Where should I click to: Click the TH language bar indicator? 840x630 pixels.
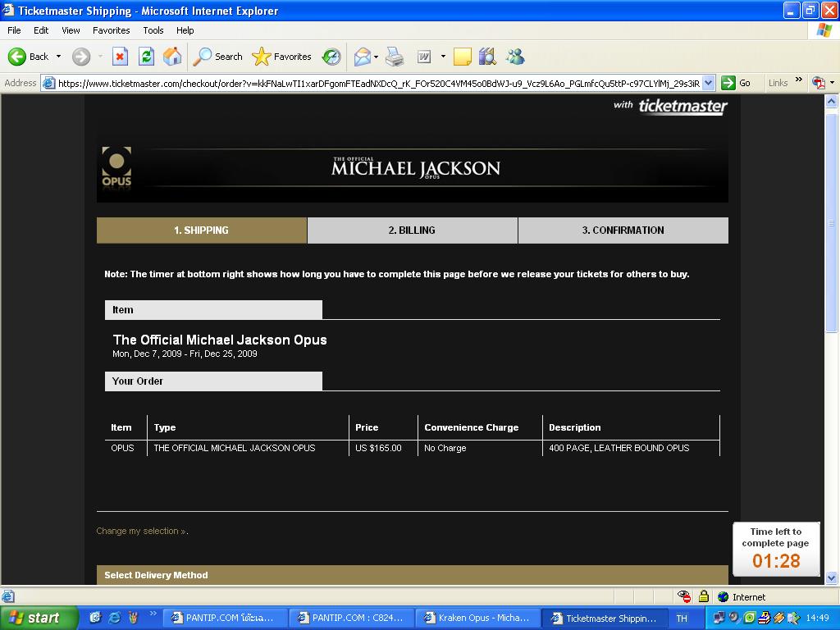click(x=682, y=619)
